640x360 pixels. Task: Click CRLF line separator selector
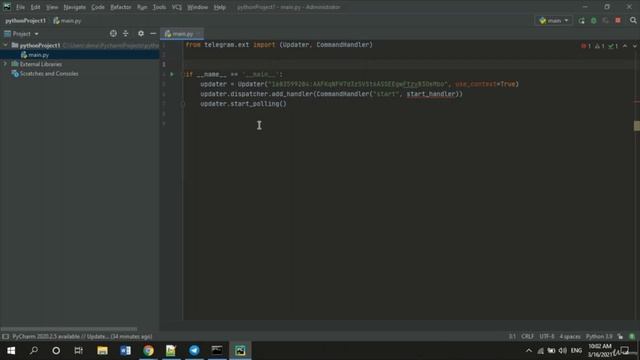click(527, 337)
